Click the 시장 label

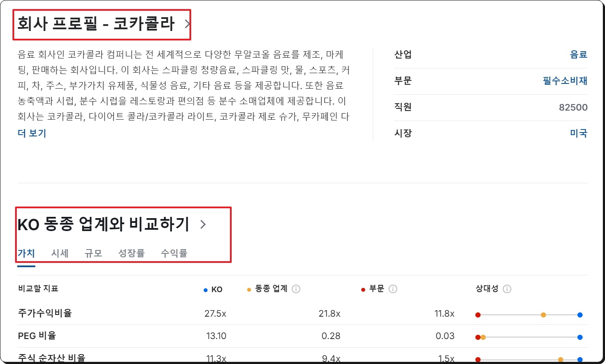point(403,133)
